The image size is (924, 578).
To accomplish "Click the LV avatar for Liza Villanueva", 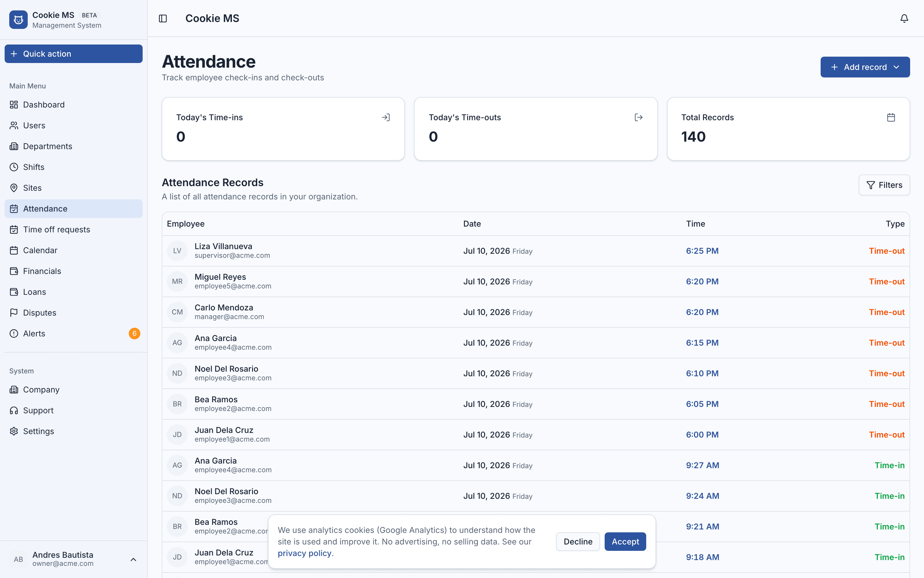I will tap(177, 251).
